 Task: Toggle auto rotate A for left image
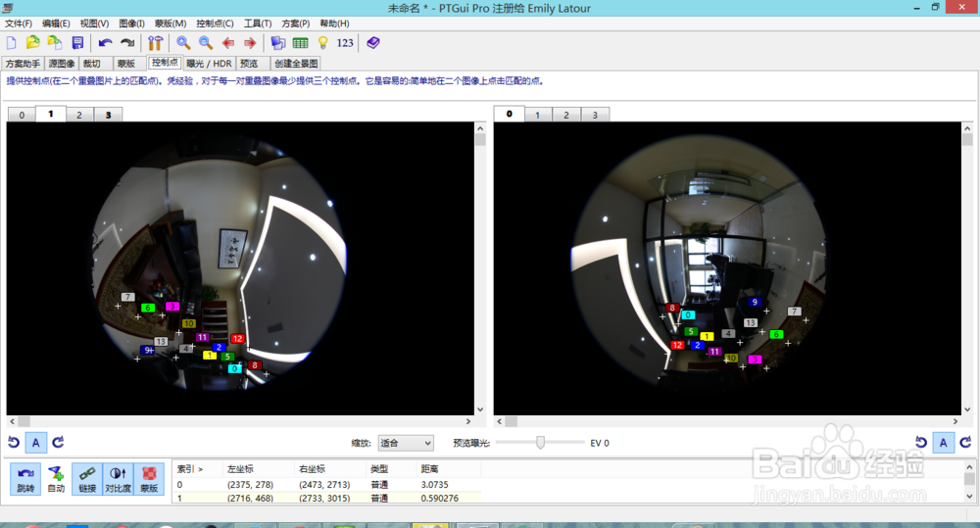coord(35,443)
